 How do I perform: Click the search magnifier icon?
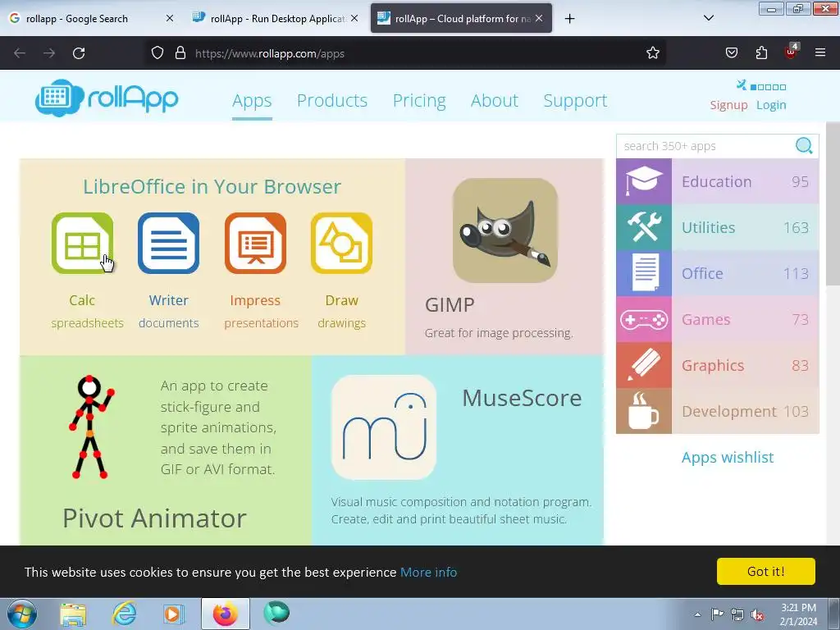coord(804,146)
